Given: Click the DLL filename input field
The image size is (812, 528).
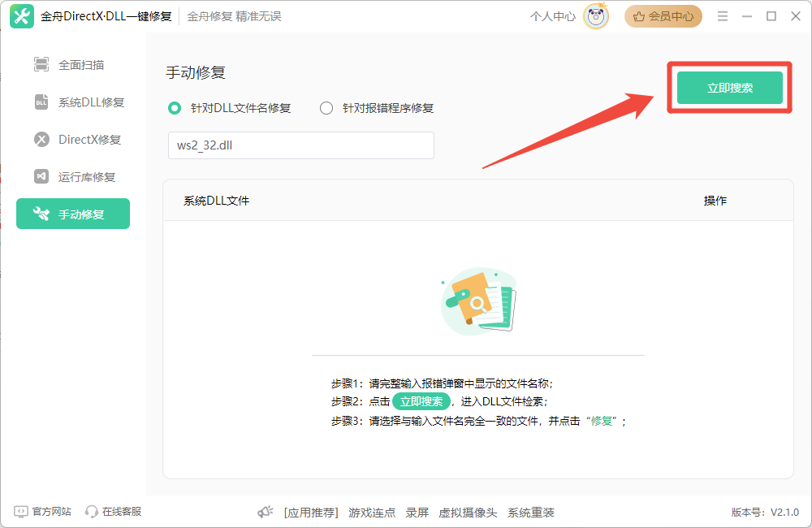Looking at the screenshot, I should (x=301, y=145).
